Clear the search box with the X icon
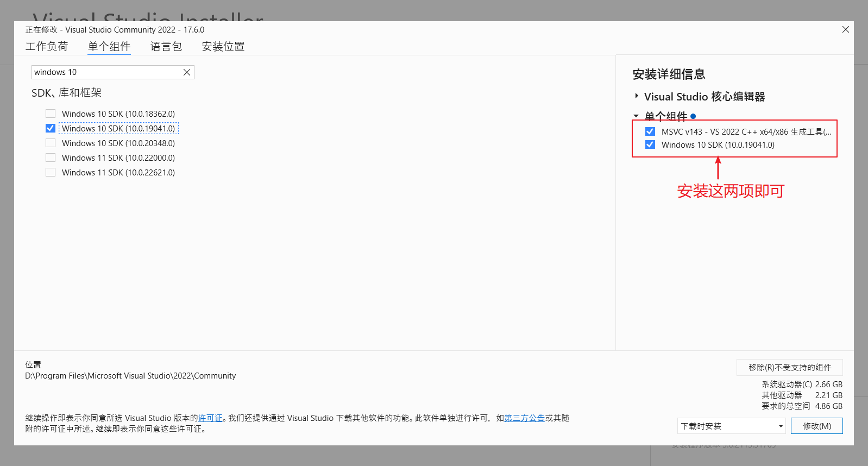Screen dimensions: 868x466 coord(186,72)
